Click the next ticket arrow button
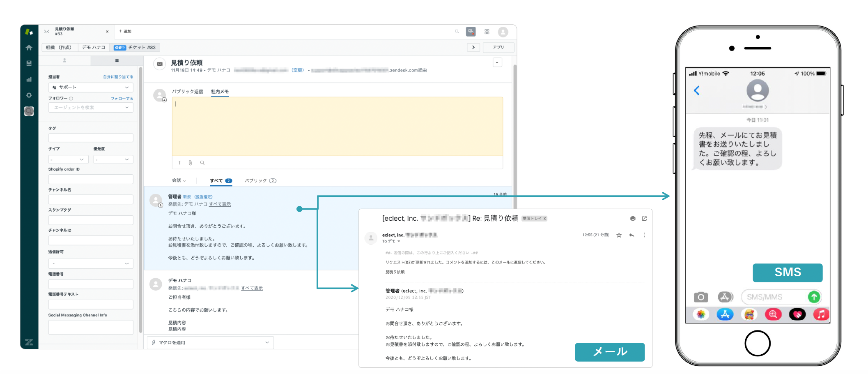 coord(473,47)
